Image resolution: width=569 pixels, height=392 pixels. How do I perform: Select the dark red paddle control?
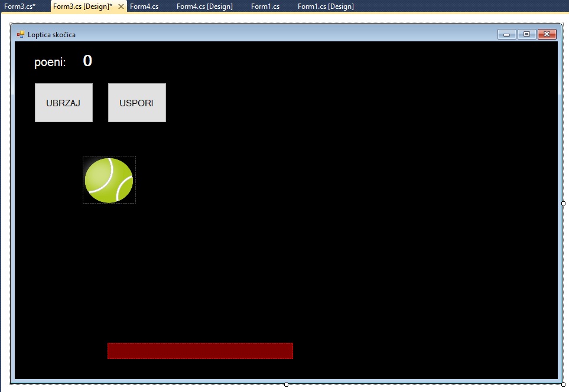click(x=200, y=351)
